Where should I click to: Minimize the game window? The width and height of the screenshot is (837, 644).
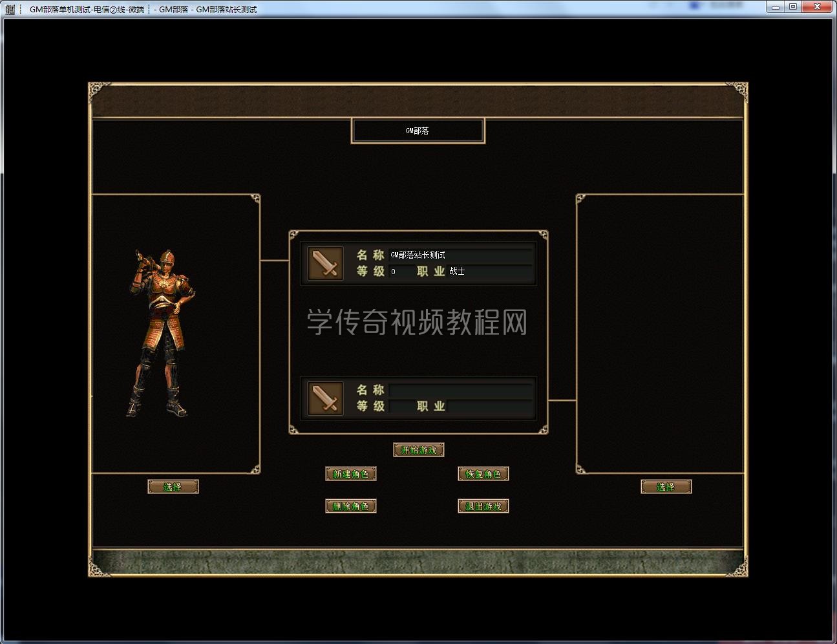coord(776,6)
